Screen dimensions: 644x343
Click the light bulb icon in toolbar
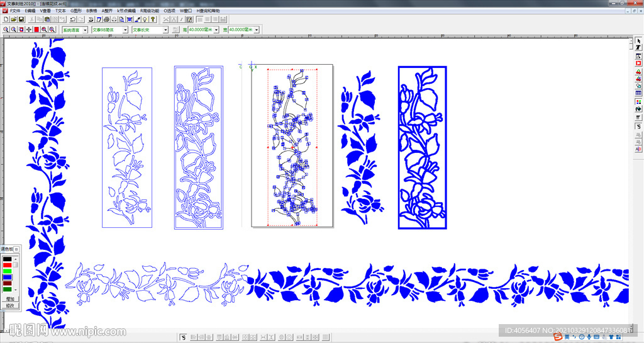coord(144,20)
